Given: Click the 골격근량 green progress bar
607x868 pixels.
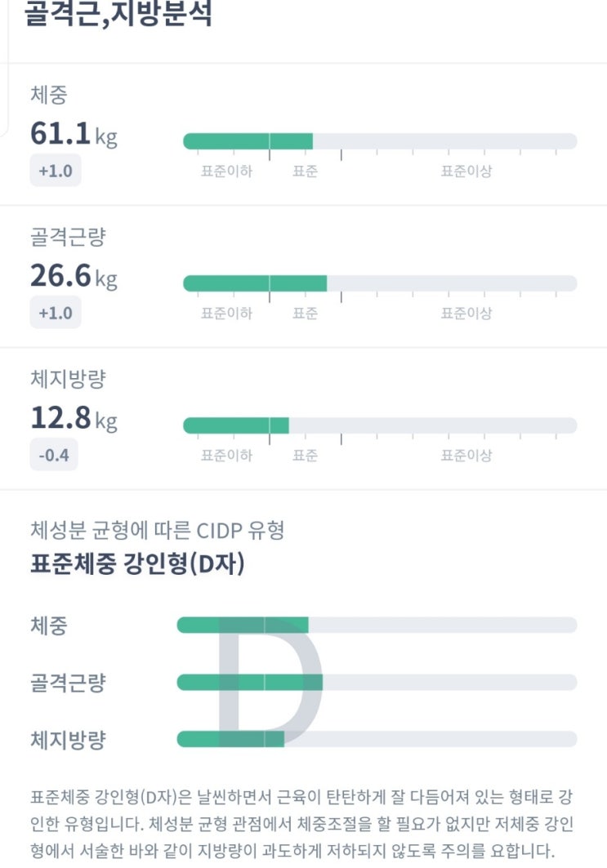Looking at the screenshot, I should point(255,283).
